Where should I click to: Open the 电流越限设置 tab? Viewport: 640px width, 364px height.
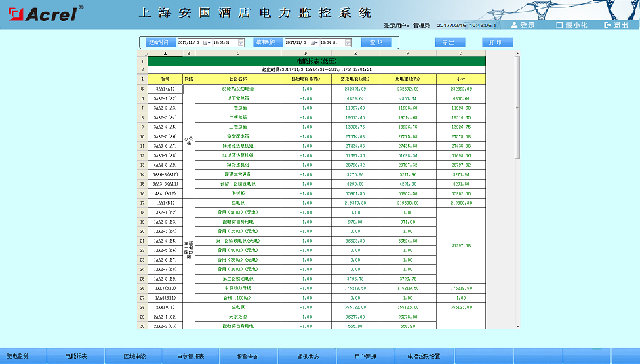(424, 356)
